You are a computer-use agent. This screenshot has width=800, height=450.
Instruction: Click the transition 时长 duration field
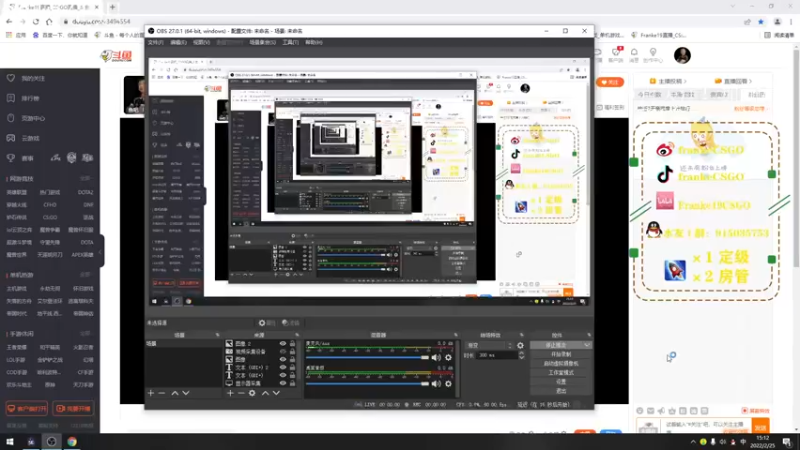(x=496, y=355)
